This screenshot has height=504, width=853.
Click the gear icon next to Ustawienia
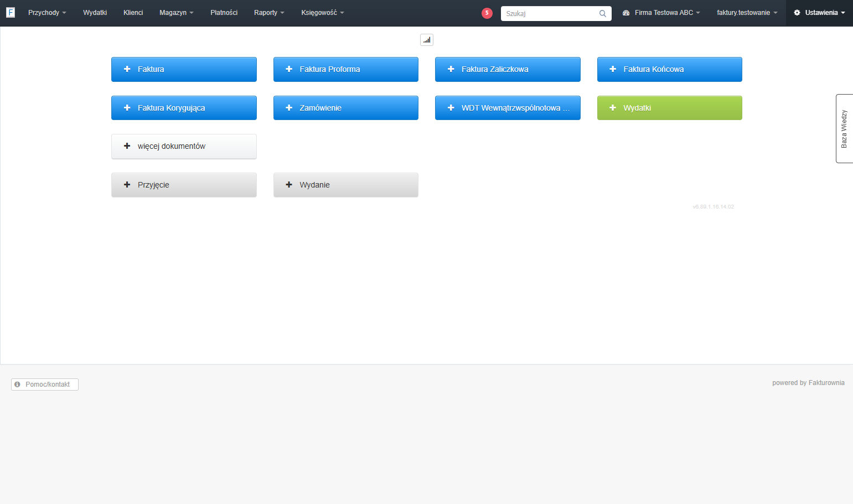797,13
